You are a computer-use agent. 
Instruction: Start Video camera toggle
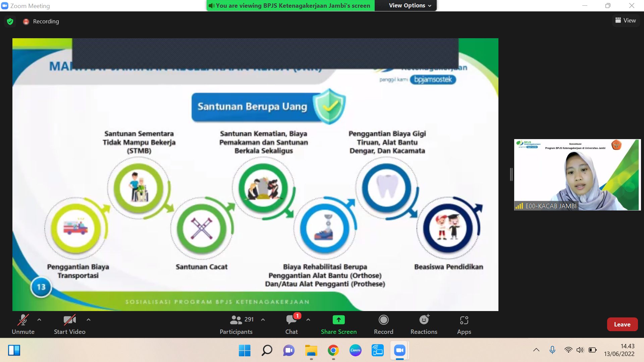(x=69, y=320)
